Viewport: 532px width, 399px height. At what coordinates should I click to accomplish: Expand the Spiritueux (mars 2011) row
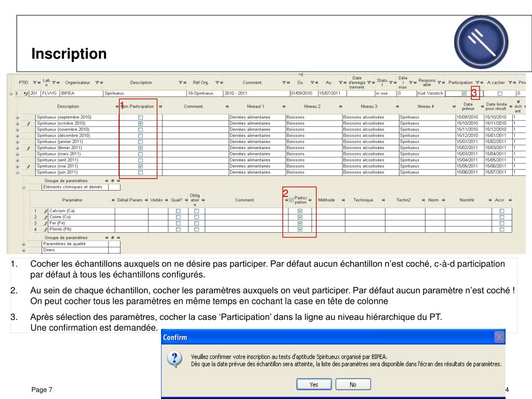pos(17,154)
